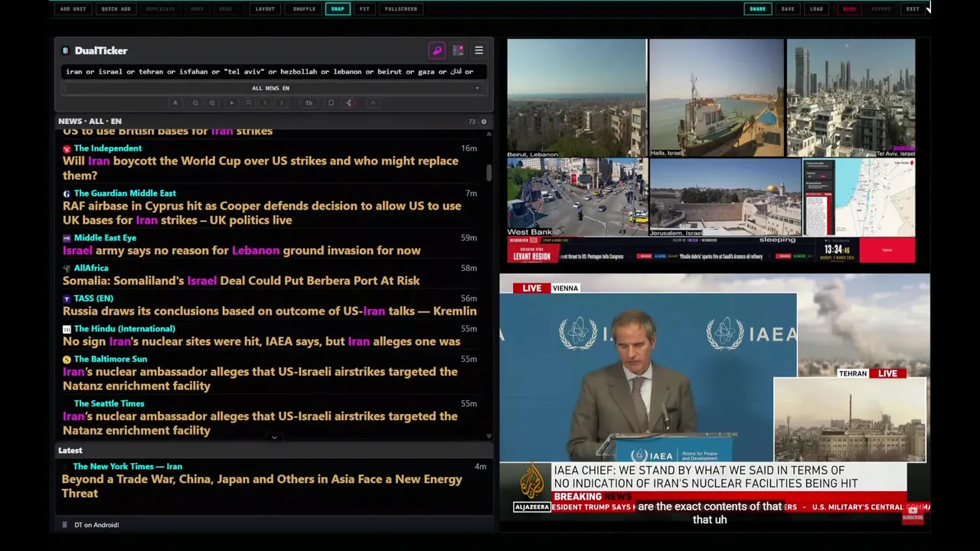Open Guardian headline about RAF airbase in Cyprus

[262, 213]
